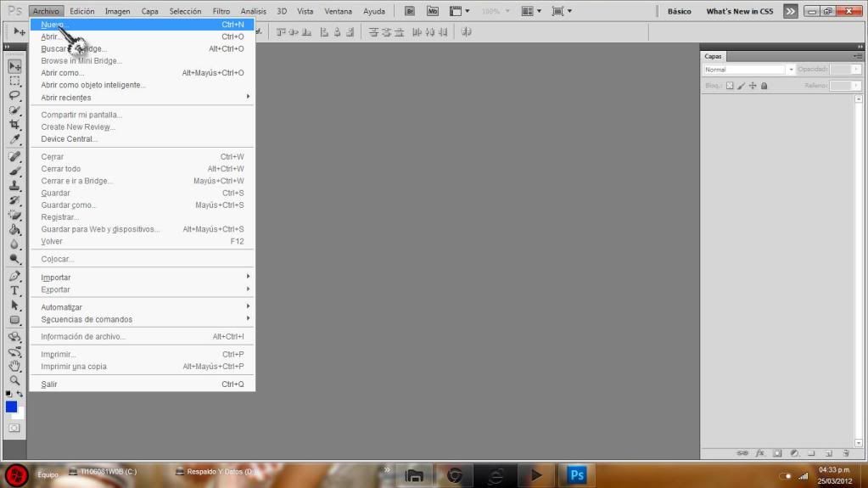Expand Exportar submenu
The image size is (868, 488).
[143, 289]
